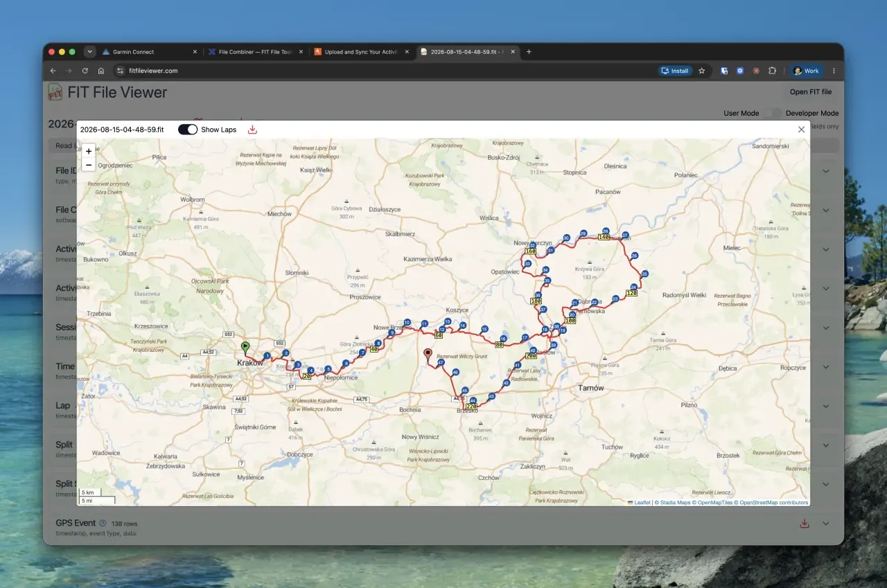This screenshot has height=588, width=887.
Task: Expand the GPS Event section chevron
Action: 825,524
